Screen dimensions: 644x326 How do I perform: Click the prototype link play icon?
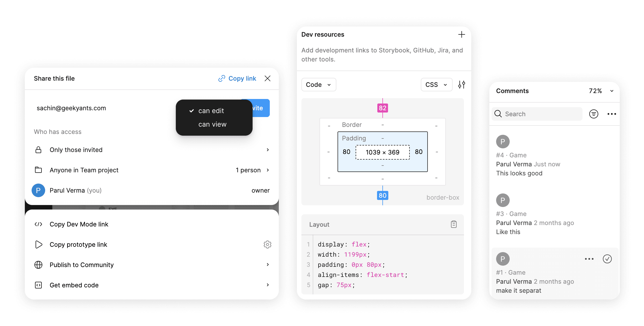[x=39, y=244]
